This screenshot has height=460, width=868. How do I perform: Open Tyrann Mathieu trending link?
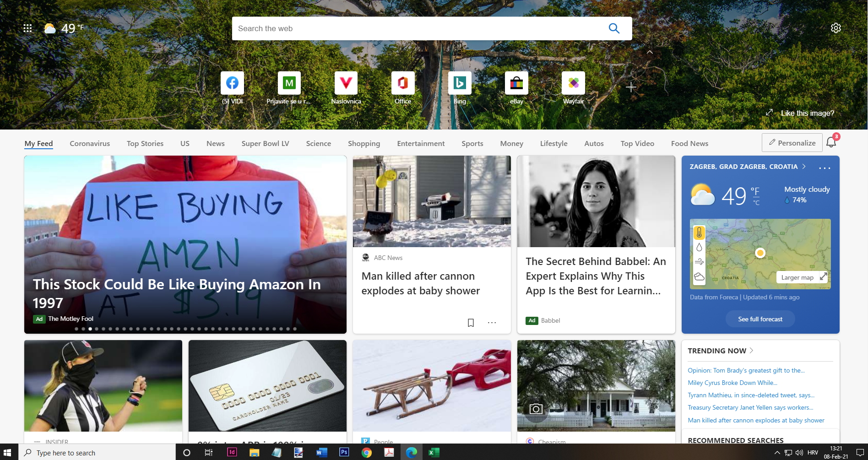[751, 395]
